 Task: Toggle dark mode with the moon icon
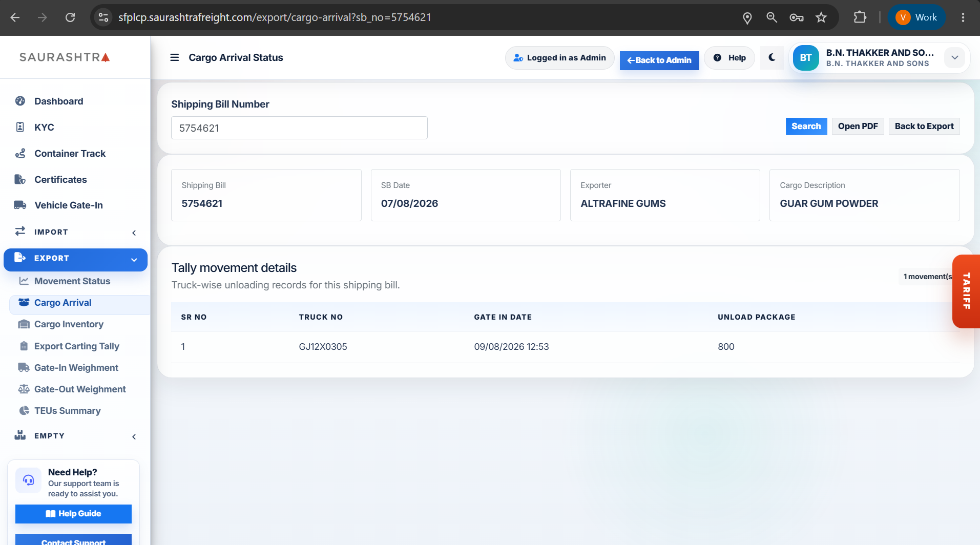click(x=772, y=57)
